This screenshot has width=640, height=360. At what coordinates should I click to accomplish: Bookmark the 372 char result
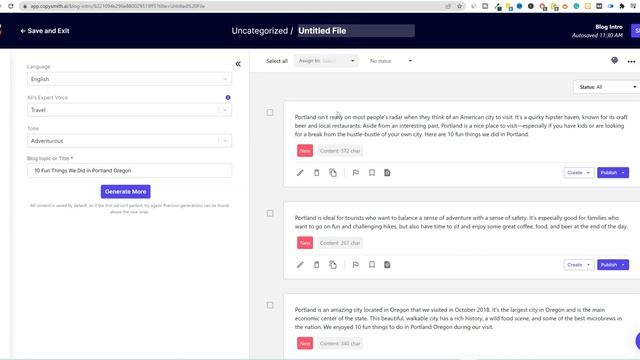pyautogui.click(x=371, y=173)
